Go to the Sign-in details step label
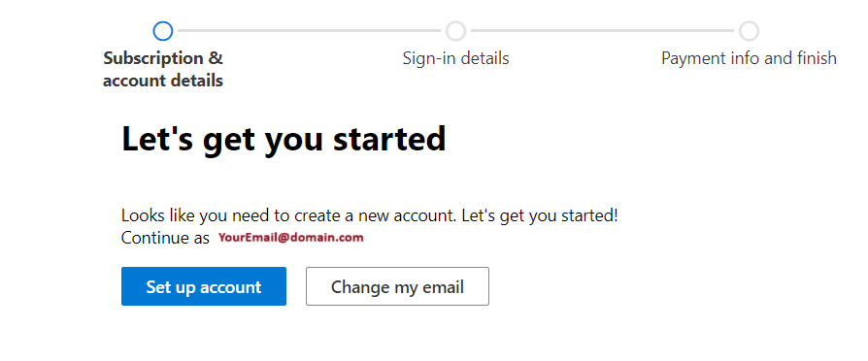Screen dimensions: 868x361 point(455,58)
